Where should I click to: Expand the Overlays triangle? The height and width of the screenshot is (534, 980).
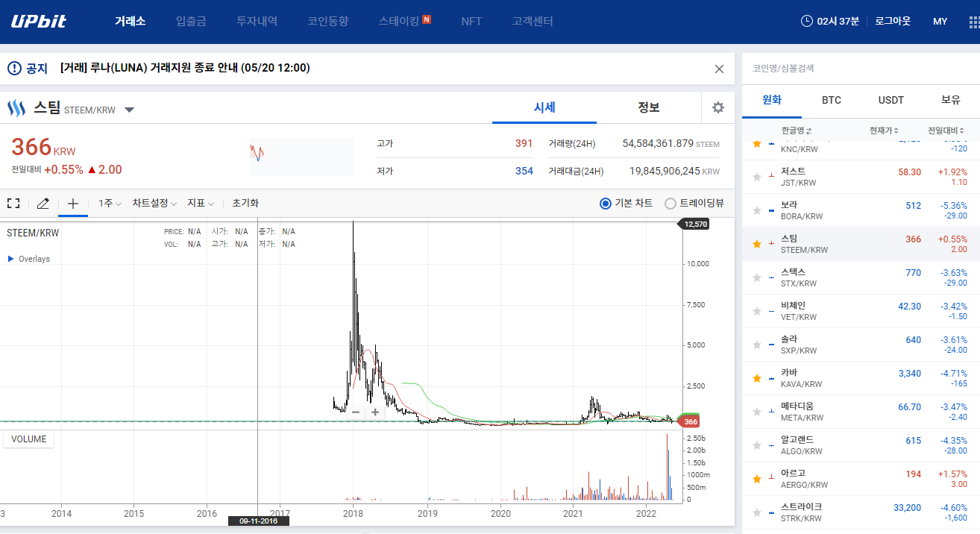click(x=10, y=259)
